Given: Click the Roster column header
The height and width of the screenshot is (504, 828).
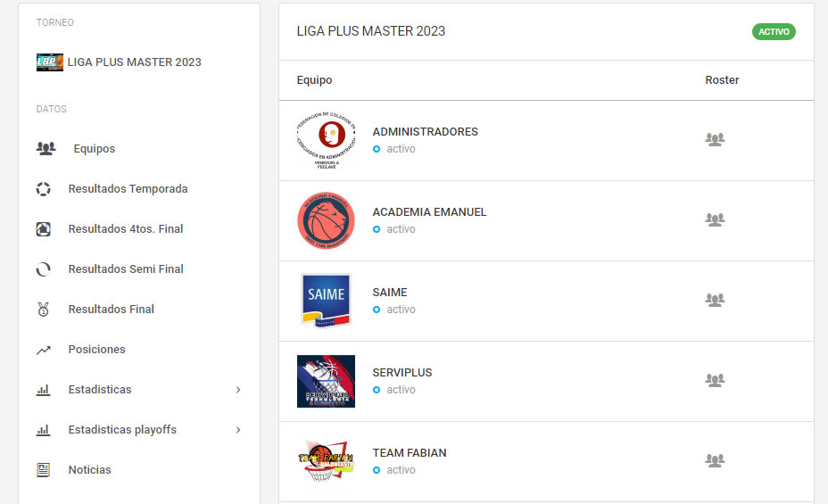Looking at the screenshot, I should tap(722, 80).
